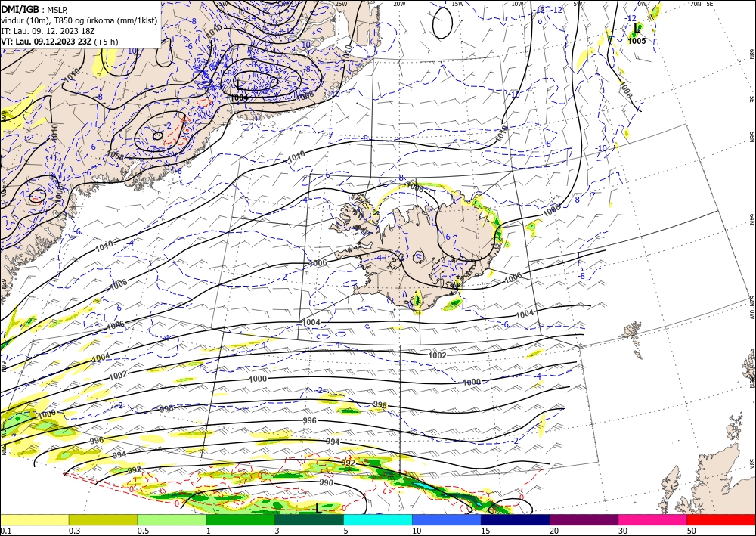Click the 'IT: Lau. 09. 12. 2023 18Z' line

(48, 31)
